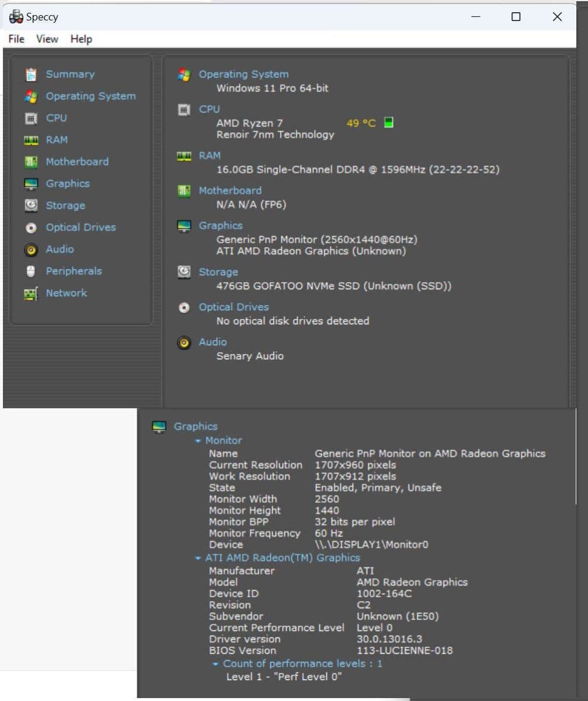Click the Optical Drives icon in summary
The image size is (588, 701).
[x=184, y=307]
